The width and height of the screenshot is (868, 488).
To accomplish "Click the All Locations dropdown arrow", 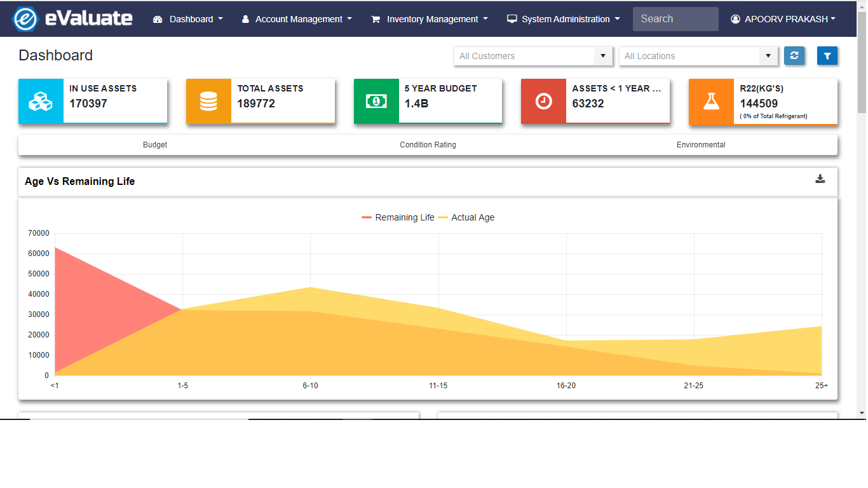I will pos(768,56).
